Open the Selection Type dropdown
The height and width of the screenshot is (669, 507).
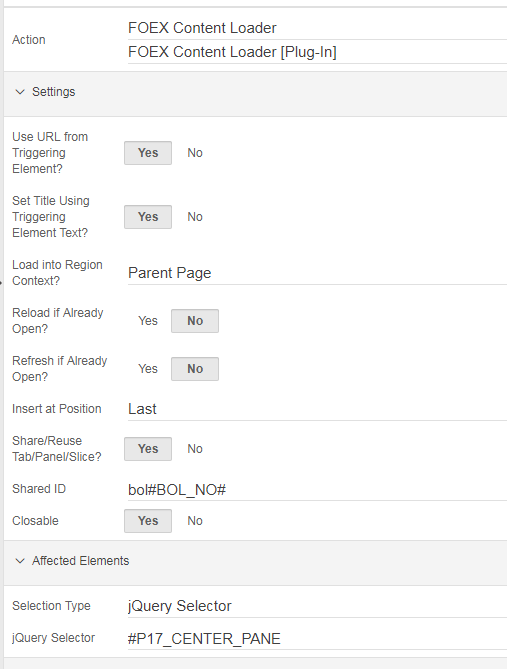pos(317,606)
